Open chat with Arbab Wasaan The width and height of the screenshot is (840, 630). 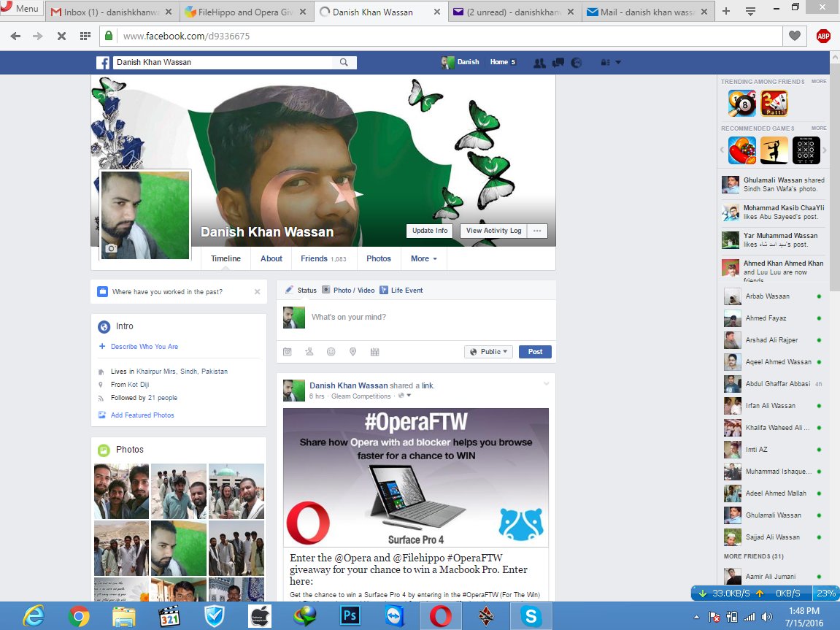(x=773, y=296)
